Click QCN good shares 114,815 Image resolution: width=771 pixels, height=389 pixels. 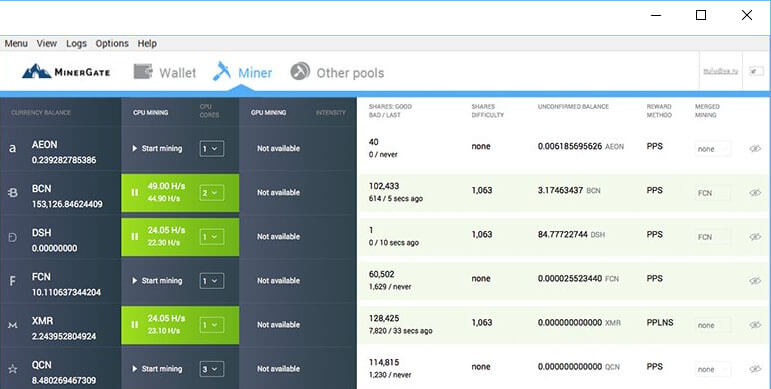coord(384,362)
